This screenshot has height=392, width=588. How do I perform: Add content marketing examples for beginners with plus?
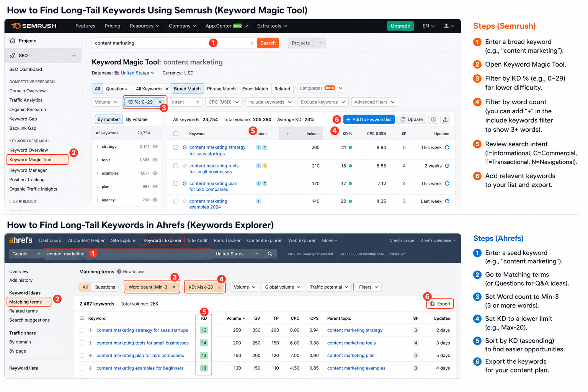click(91, 368)
